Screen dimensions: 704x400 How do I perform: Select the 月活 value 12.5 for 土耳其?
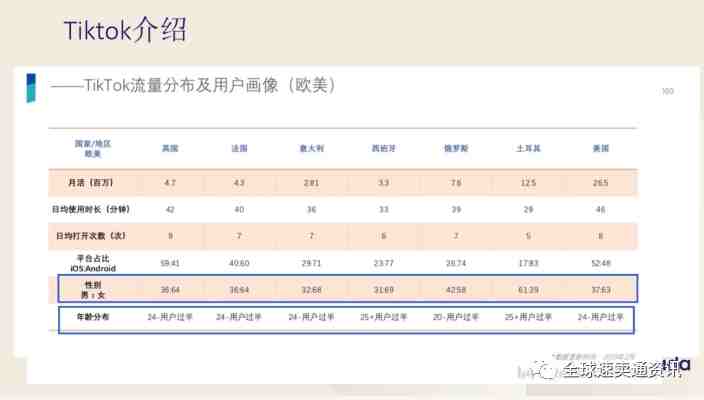point(528,183)
